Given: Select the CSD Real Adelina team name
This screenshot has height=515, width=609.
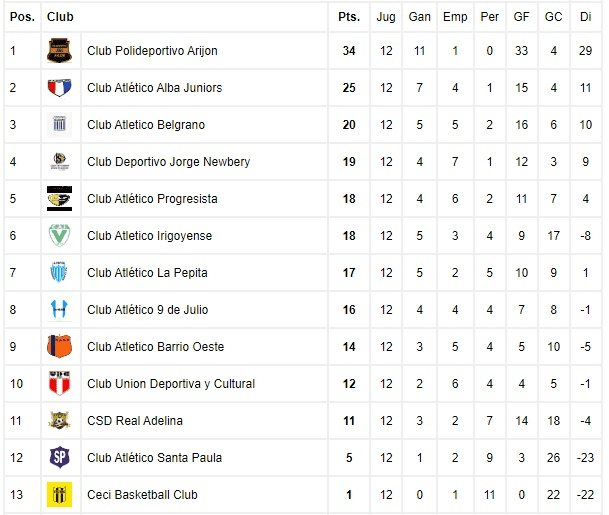Looking at the screenshot, I should point(135,421).
